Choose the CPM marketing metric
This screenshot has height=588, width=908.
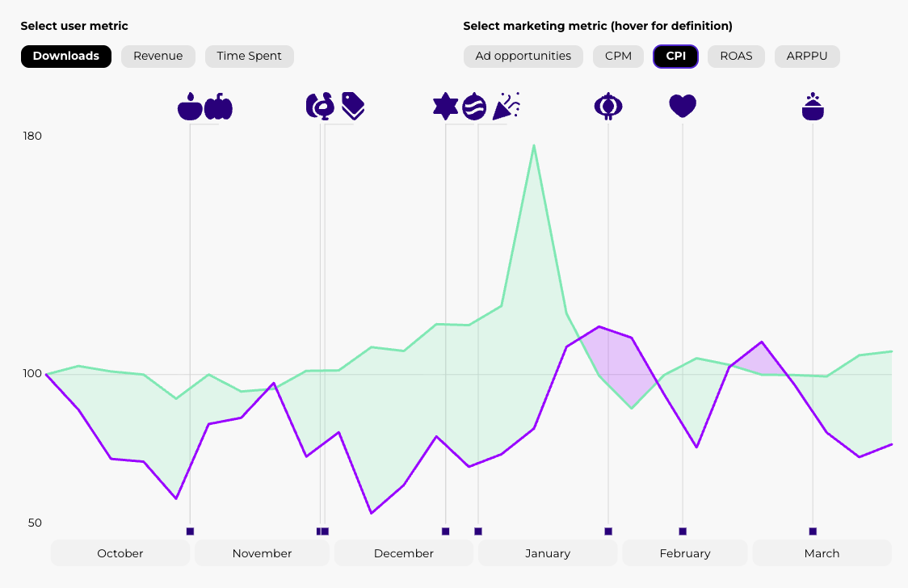tap(618, 57)
